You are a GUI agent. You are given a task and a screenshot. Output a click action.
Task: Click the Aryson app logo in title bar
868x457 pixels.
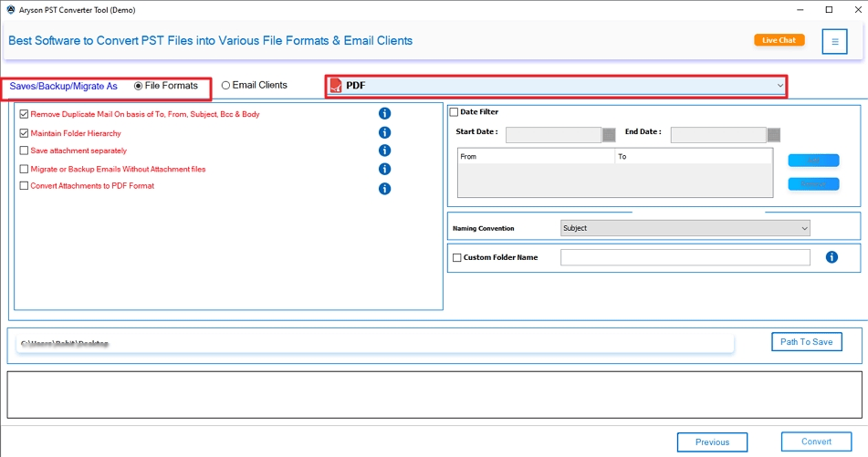point(11,9)
